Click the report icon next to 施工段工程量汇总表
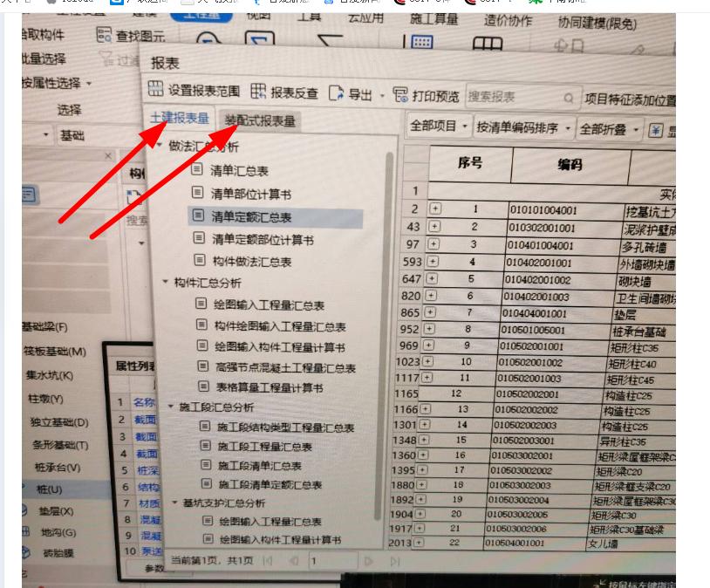 click(x=205, y=445)
